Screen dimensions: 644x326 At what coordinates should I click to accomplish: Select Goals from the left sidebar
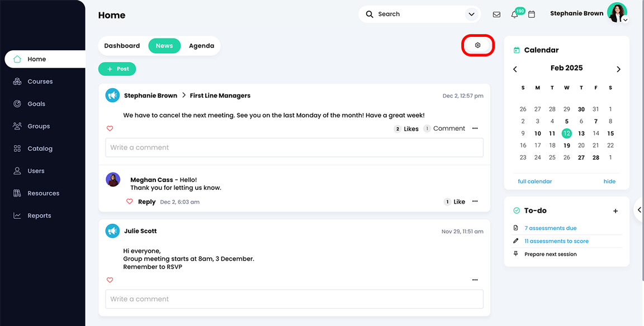point(37,103)
